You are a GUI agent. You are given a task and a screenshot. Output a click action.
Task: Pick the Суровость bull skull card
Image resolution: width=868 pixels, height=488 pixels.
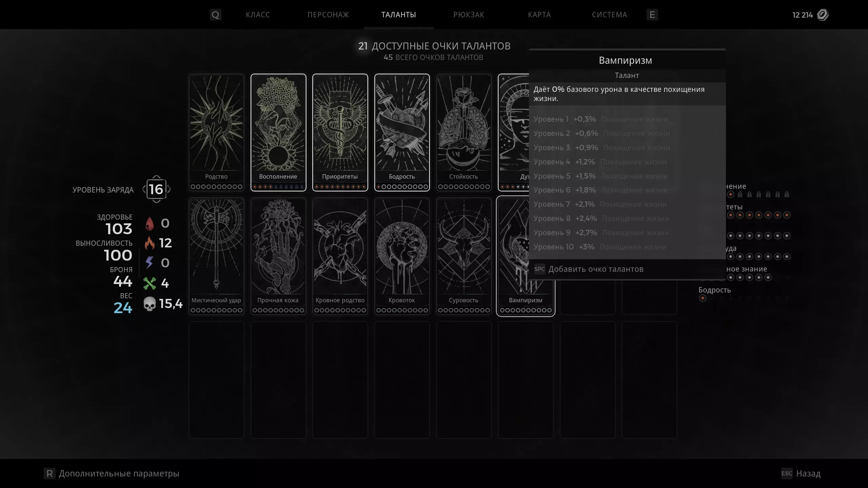[x=464, y=256]
